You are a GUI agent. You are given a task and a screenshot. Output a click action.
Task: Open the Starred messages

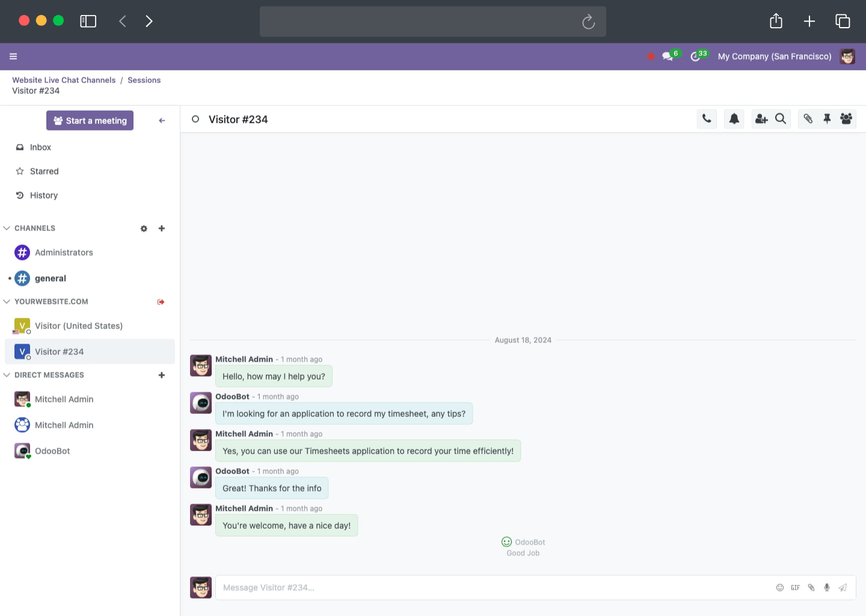pos(44,171)
